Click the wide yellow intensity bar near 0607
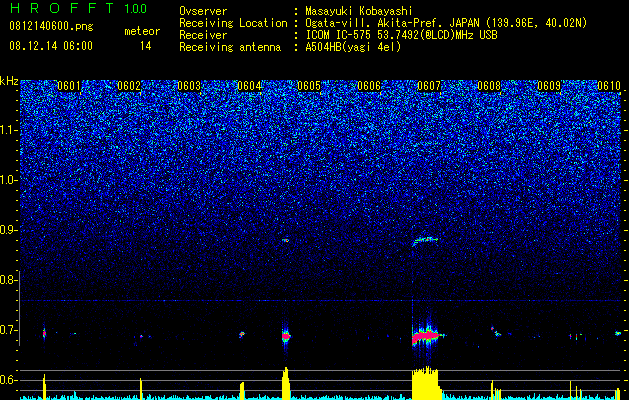Image resolution: width=629 pixels, height=400 pixels. coord(425,383)
